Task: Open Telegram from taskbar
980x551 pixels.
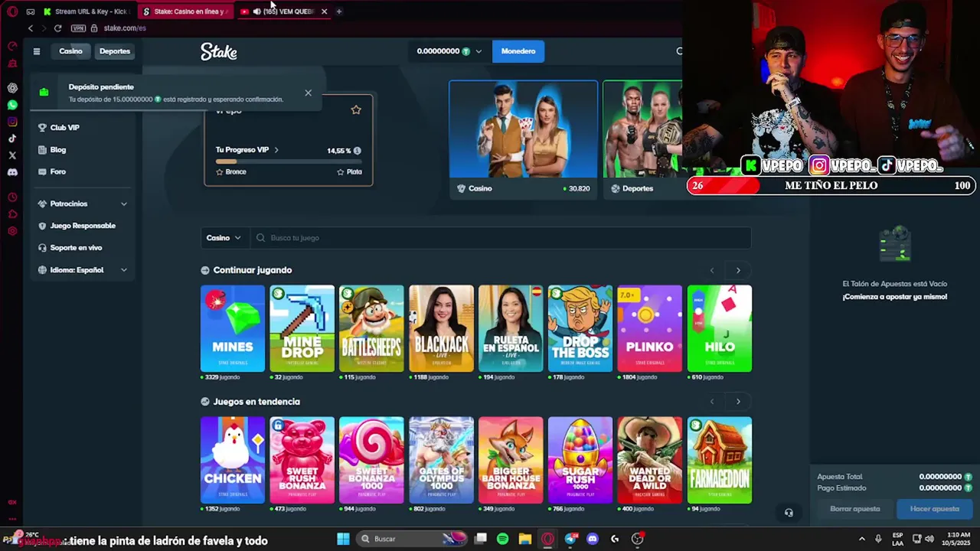Action: 570,539
